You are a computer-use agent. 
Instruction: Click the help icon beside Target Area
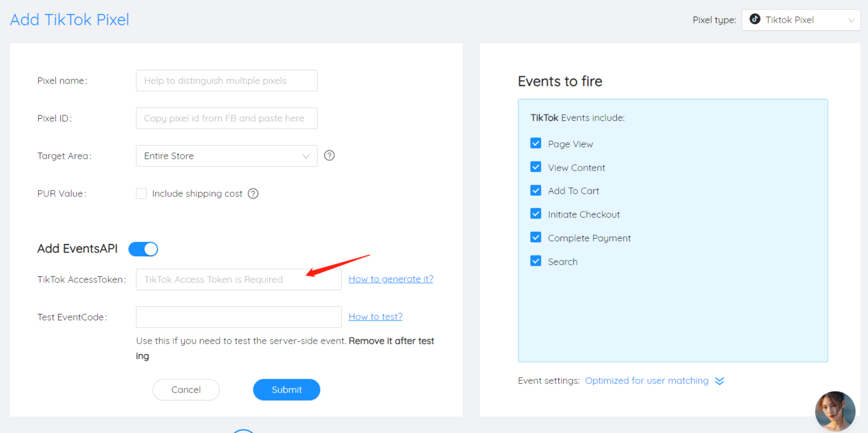[x=329, y=156]
